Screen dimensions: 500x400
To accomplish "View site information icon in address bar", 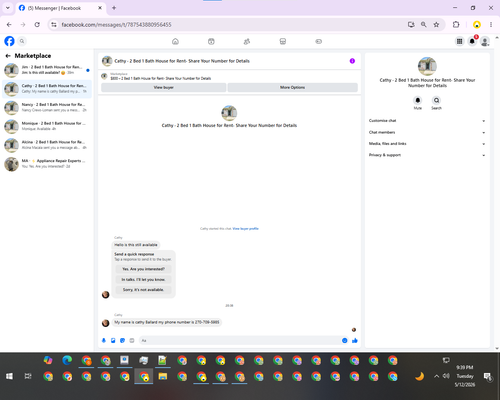I will click(54, 25).
